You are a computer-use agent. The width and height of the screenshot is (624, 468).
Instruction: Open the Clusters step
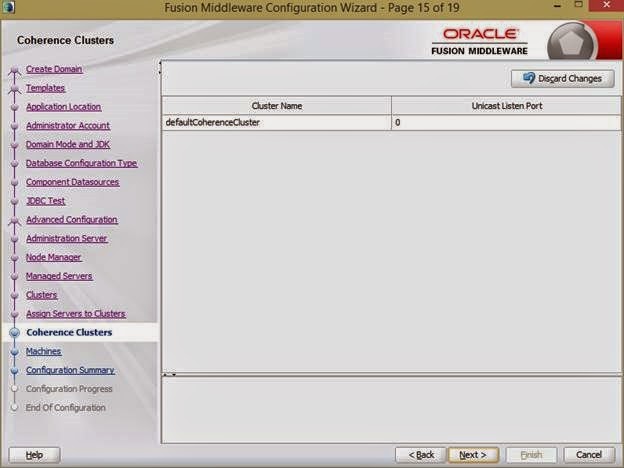(x=41, y=295)
